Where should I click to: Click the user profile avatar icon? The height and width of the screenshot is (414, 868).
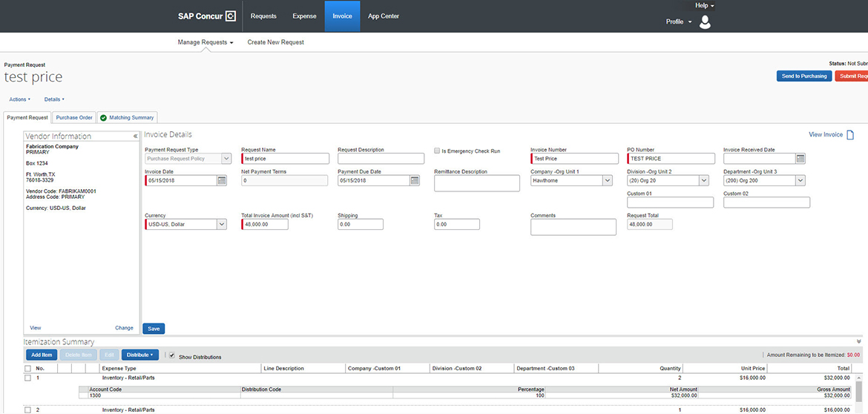pos(705,22)
